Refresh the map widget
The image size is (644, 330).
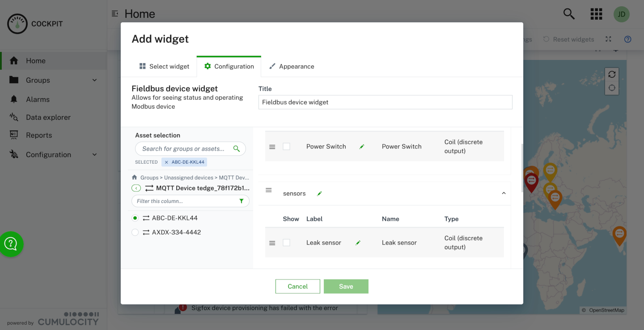tap(612, 74)
